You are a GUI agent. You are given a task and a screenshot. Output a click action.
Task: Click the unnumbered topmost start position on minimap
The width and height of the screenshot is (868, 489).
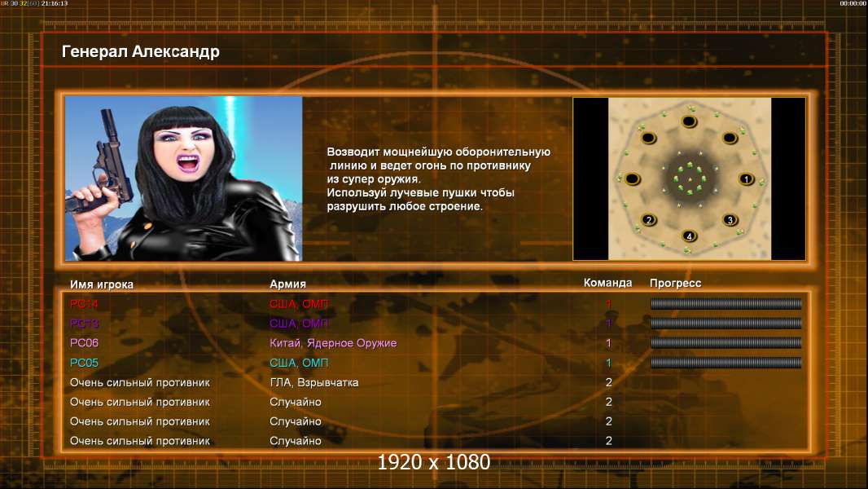(689, 121)
